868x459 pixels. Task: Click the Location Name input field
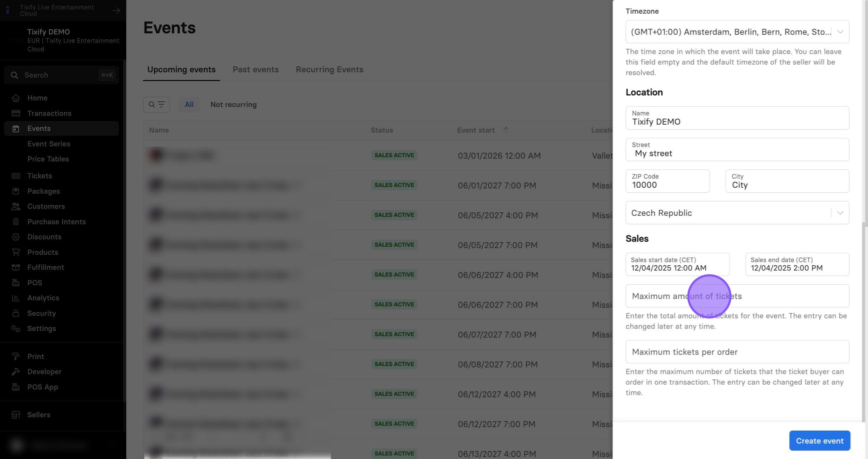pyautogui.click(x=737, y=118)
